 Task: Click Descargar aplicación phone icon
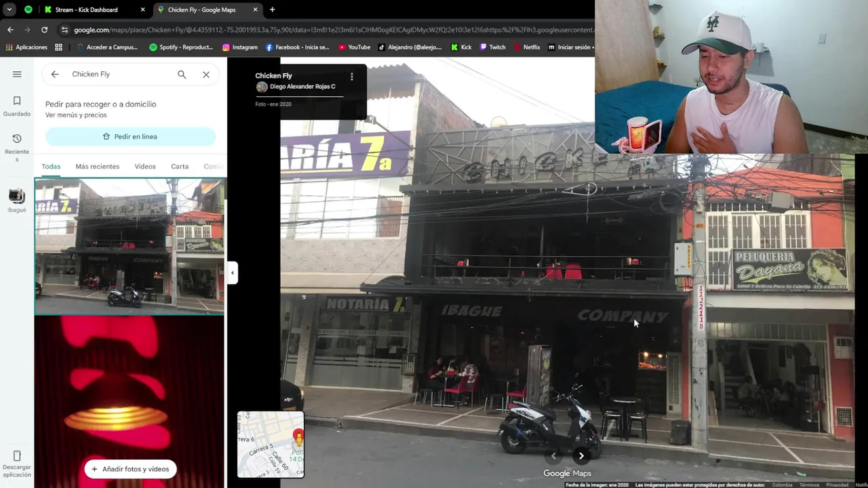(17, 455)
